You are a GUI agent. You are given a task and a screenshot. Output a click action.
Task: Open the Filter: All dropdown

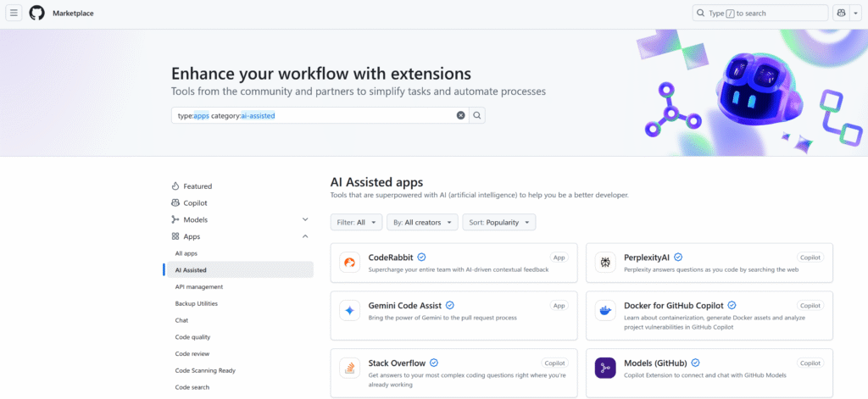[355, 222]
